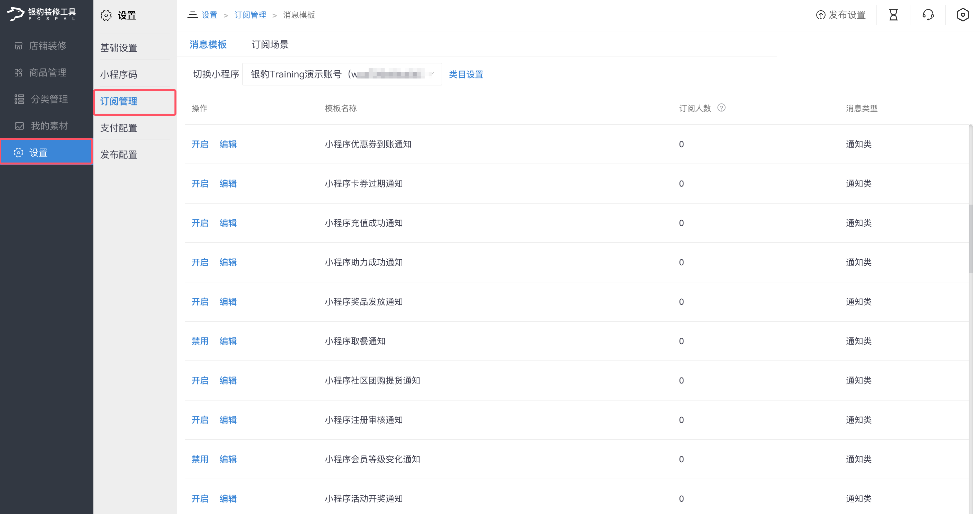Switch to 订阅场景 tab

270,44
